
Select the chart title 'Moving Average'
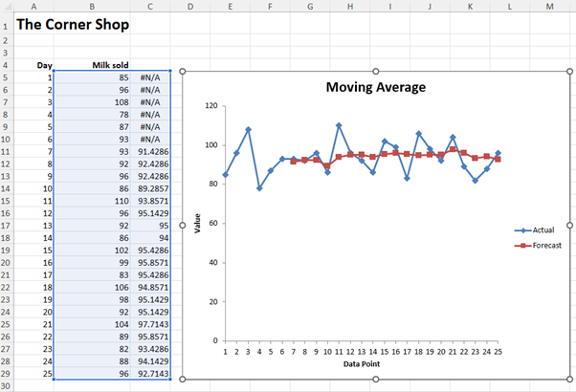(x=376, y=87)
